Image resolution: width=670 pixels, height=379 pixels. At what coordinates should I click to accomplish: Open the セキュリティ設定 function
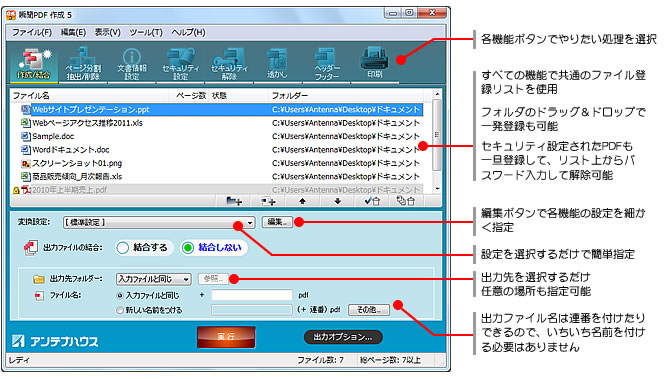180,64
